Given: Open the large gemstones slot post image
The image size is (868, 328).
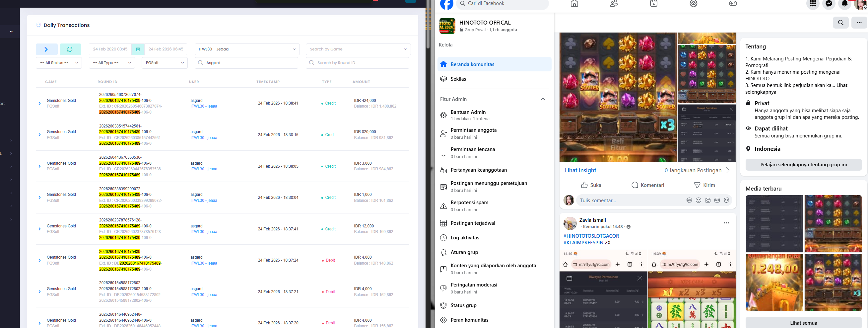Looking at the screenshot, I should (x=618, y=97).
